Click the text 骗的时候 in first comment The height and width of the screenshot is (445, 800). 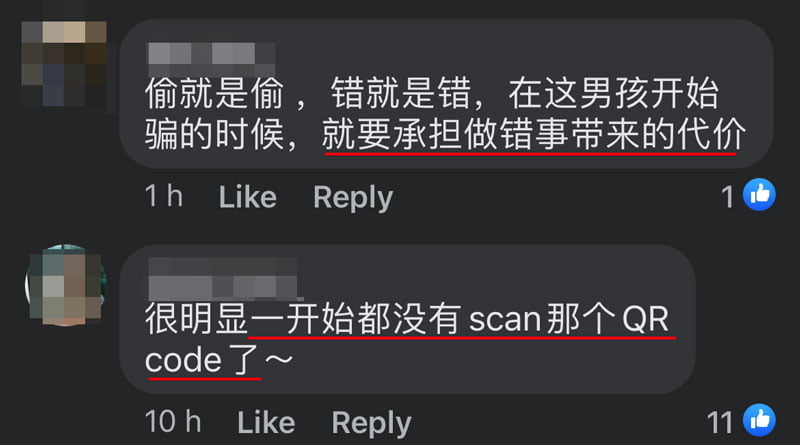click(213, 135)
